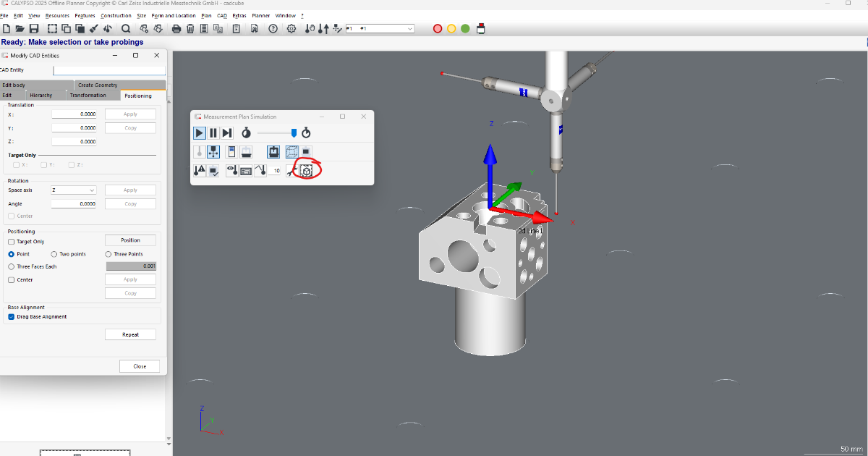Viewport: 868px width, 456px height.
Task: Open the Space axis dropdown
Action: (74, 190)
